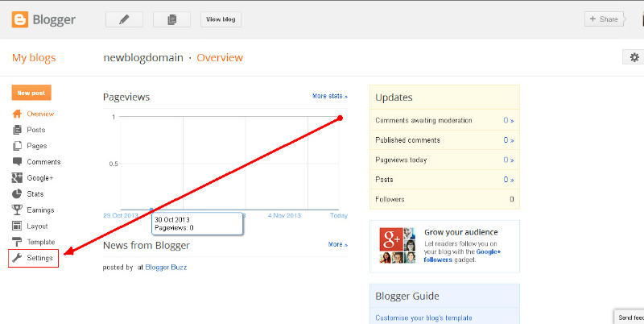644x324 pixels.
Task: Open the gear settings dropdown
Action: 634,57
